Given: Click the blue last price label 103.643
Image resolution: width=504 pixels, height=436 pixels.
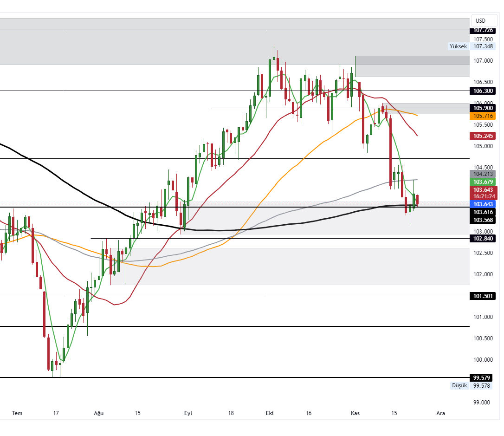Looking at the screenshot, I should [x=483, y=204].
